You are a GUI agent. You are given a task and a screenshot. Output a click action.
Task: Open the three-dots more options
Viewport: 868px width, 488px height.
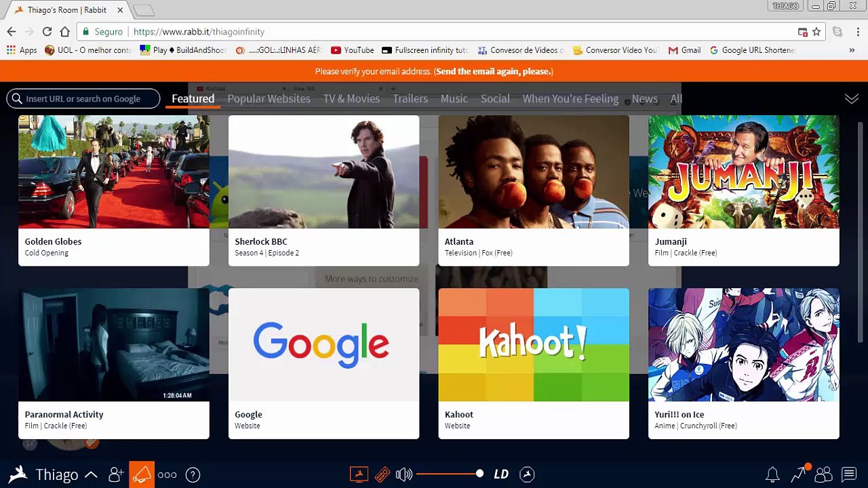[x=167, y=474]
